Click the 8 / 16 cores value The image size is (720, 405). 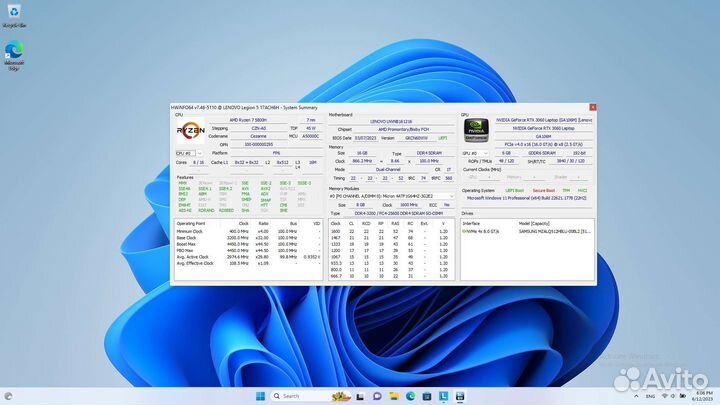[x=198, y=163]
